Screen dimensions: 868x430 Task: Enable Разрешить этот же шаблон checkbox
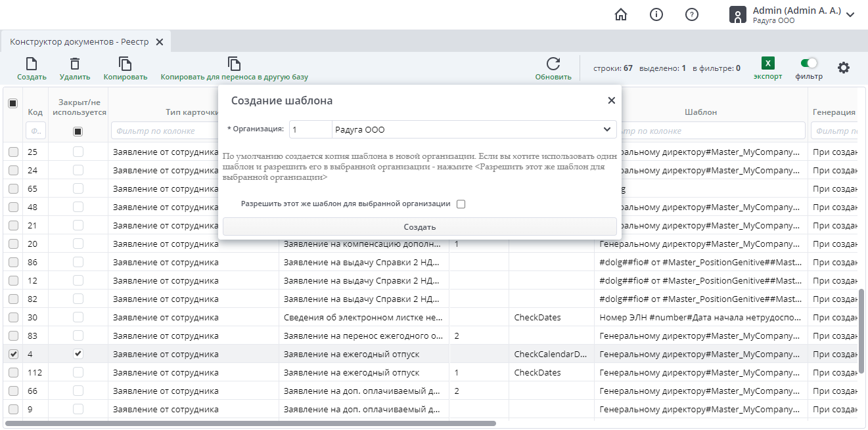click(461, 204)
